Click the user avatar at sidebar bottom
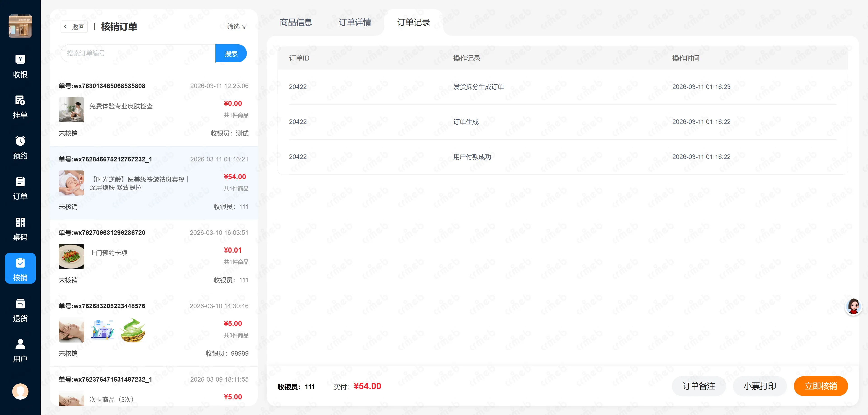The width and height of the screenshot is (868, 415). pyautogui.click(x=20, y=392)
